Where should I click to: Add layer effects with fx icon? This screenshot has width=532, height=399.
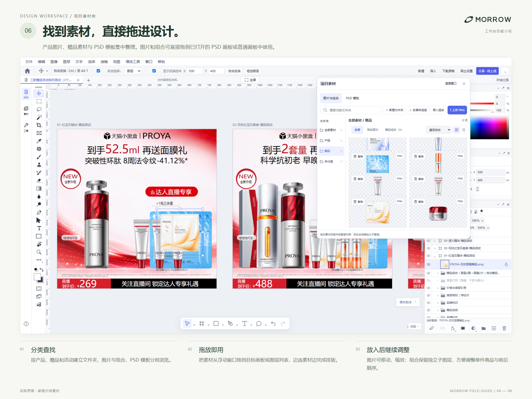coord(453,328)
